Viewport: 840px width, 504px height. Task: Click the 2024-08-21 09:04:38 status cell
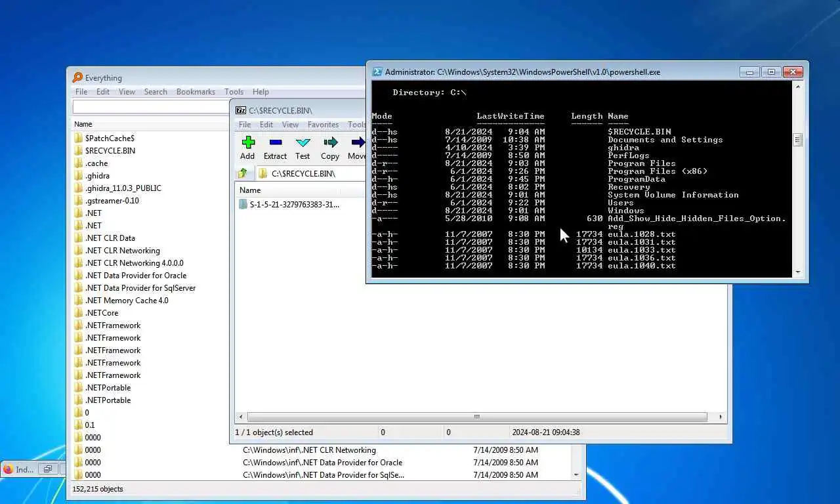click(546, 432)
